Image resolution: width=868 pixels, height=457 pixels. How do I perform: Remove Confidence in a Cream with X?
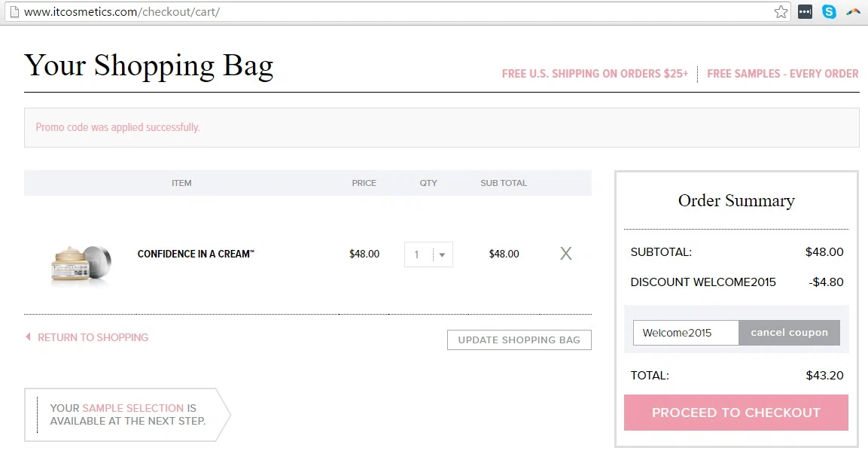tap(566, 254)
